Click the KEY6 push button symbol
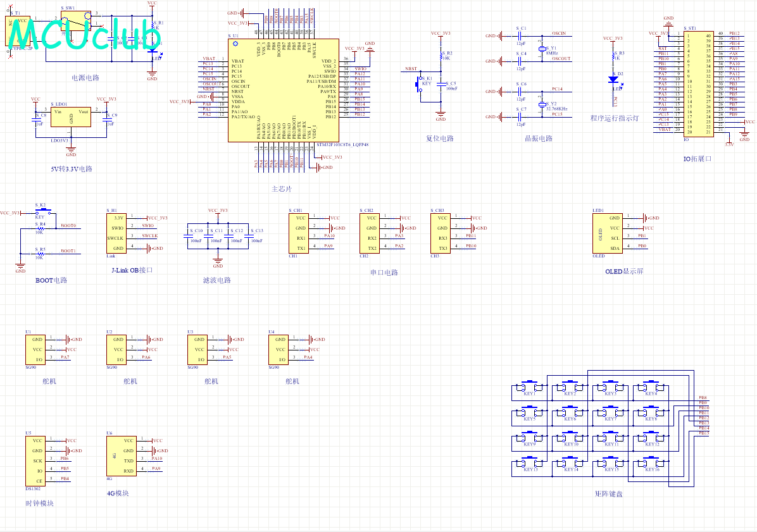The image size is (757, 532). (570, 412)
